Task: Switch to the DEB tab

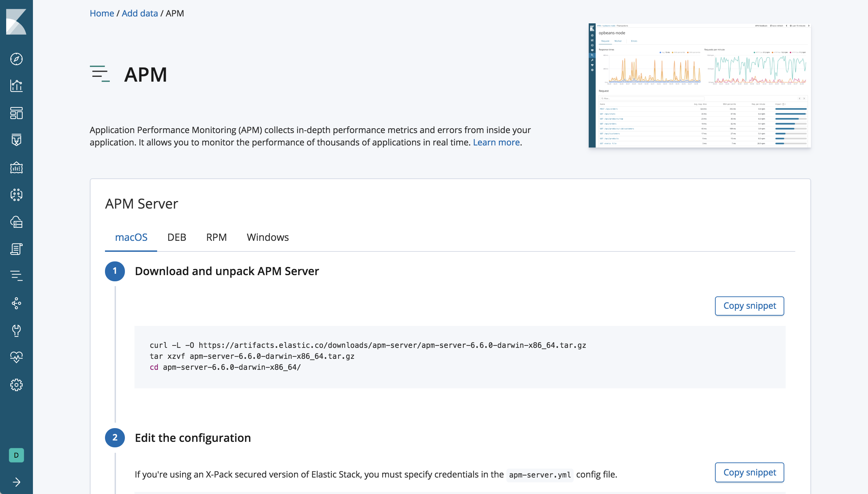Action: pos(176,237)
